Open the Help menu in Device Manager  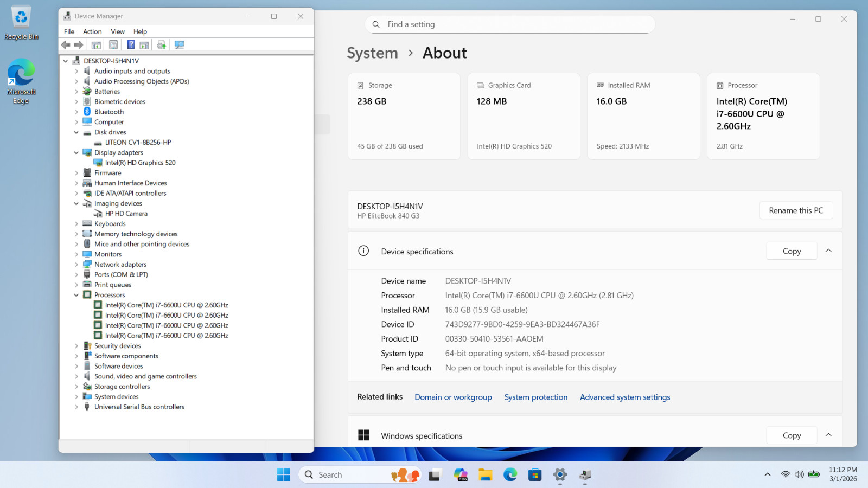pos(140,31)
